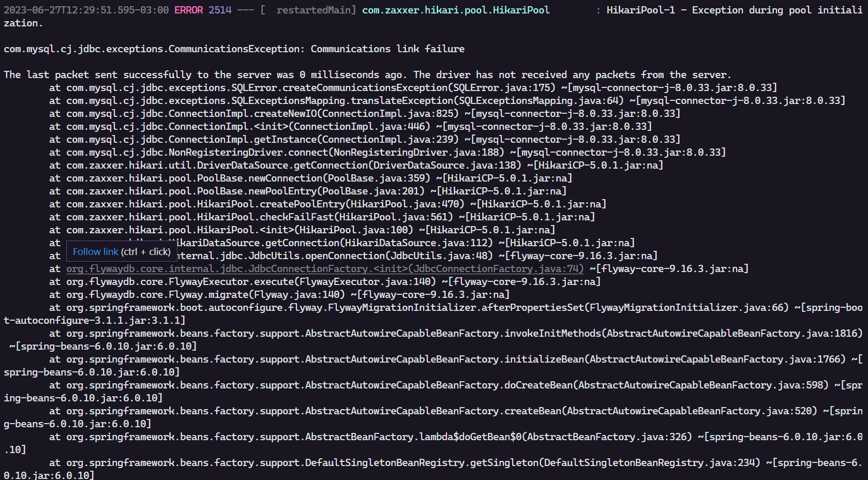Click AbstractBeanFactory.lambda$doGetBean$0 stack frame
This screenshot has height=480, width=868.
(x=433, y=443)
